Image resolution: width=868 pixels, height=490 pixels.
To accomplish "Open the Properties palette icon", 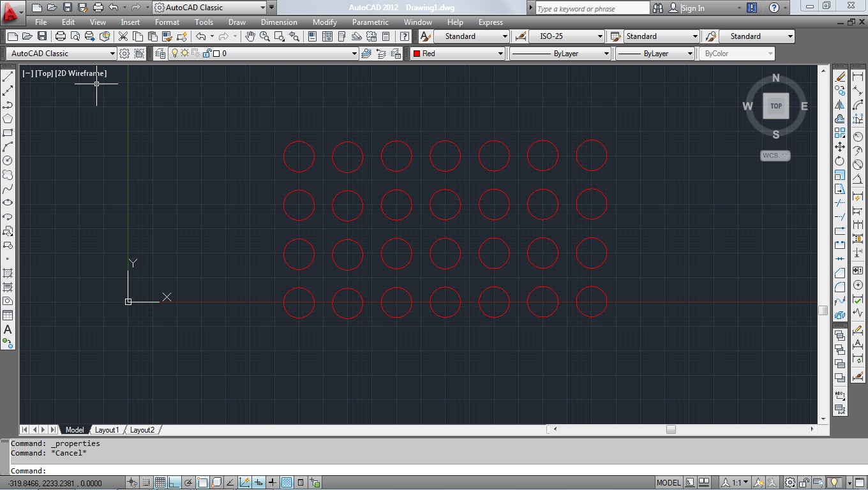I will [x=313, y=36].
